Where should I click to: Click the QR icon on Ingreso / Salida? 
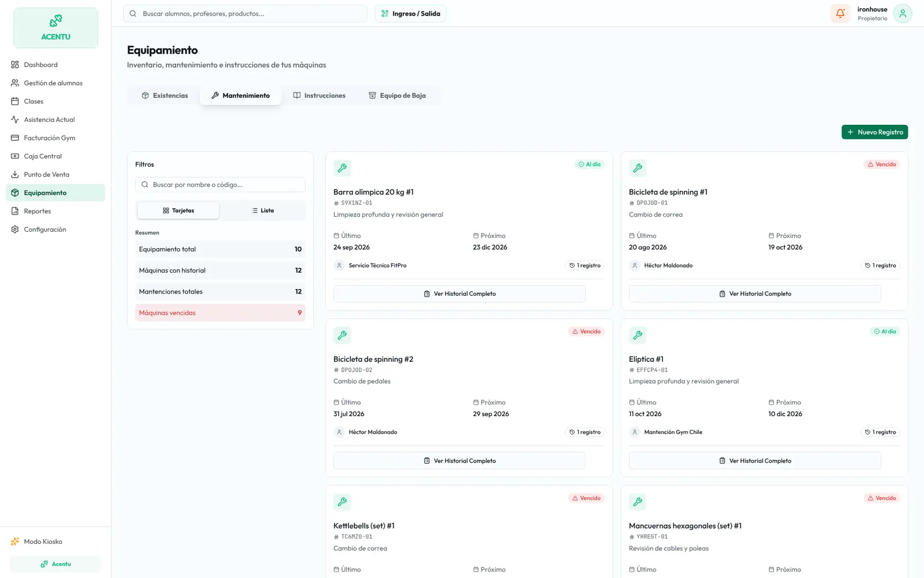click(x=385, y=14)
